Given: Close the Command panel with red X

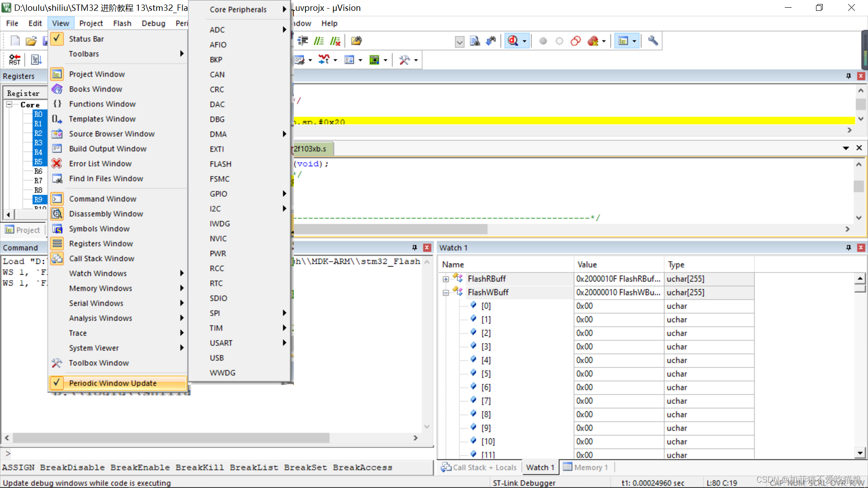Looking at the screenshot, I should [x=427, y=248].
